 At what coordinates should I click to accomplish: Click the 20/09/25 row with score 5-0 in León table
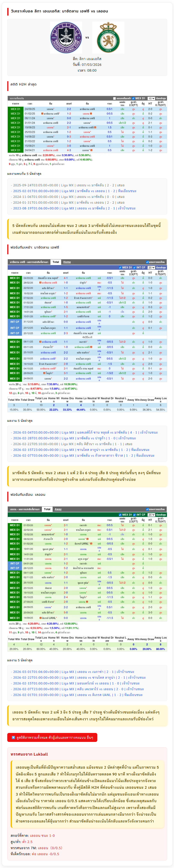coord(87,613)
